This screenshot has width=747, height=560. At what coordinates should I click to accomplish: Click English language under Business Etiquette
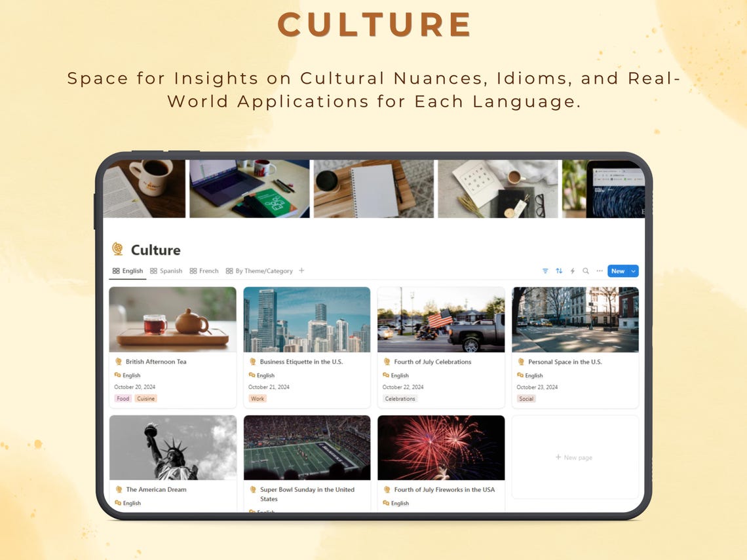click(261, 375)
